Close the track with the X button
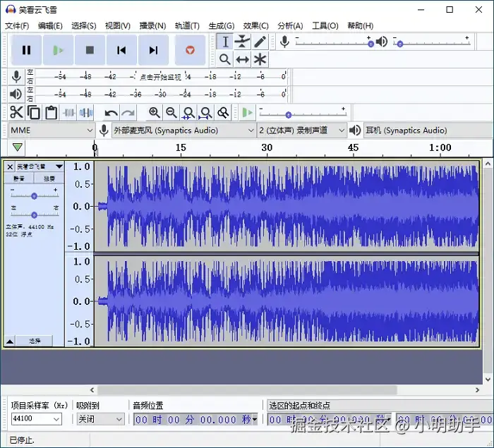The width and height of the screenshot is (494, 448). (10, 167)
